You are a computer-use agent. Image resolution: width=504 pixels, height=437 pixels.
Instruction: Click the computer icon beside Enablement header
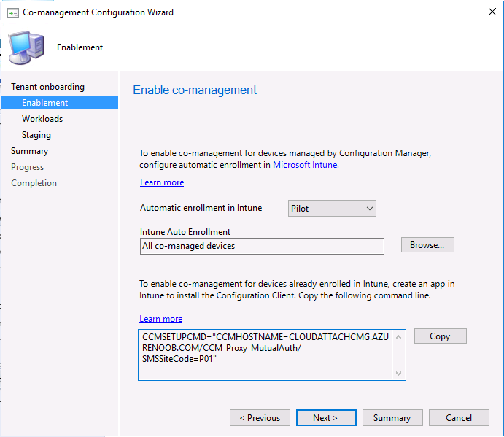(26, 47)
